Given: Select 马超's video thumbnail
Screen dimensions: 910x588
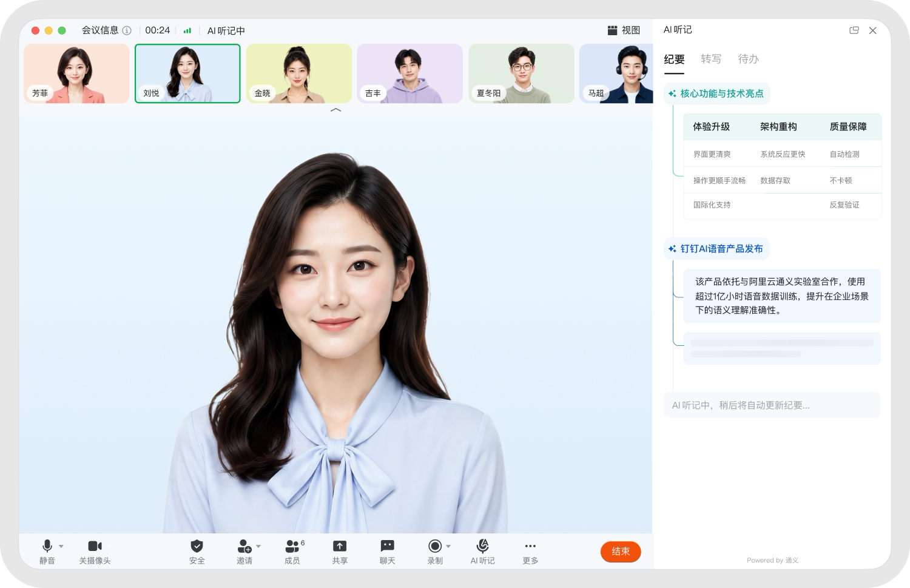Looking at the screenshot, I should click(x=616, y=73).
